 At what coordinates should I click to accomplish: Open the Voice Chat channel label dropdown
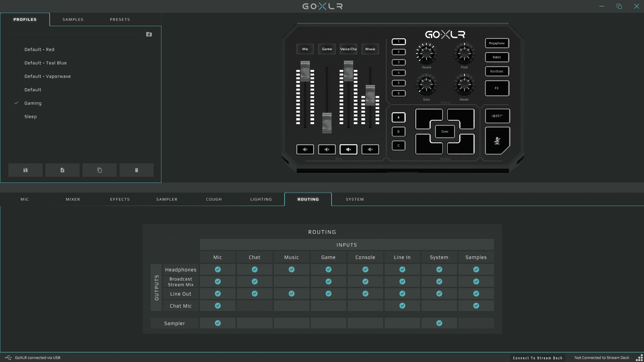[x=348, y=49]
